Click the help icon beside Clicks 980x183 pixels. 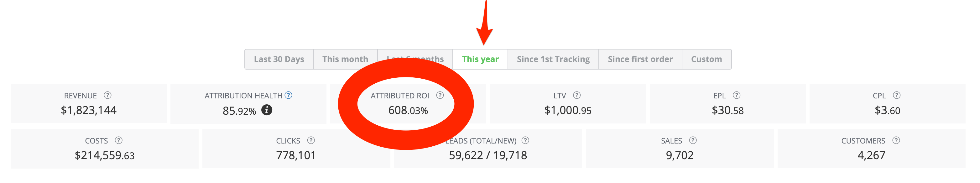click(311, 140)
